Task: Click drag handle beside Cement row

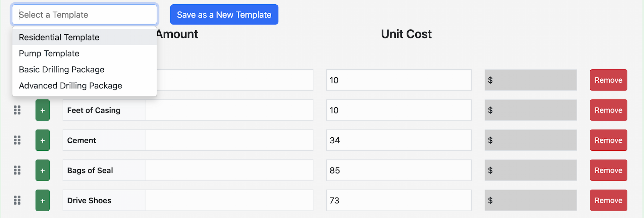Action: click(x=17, y=140)
